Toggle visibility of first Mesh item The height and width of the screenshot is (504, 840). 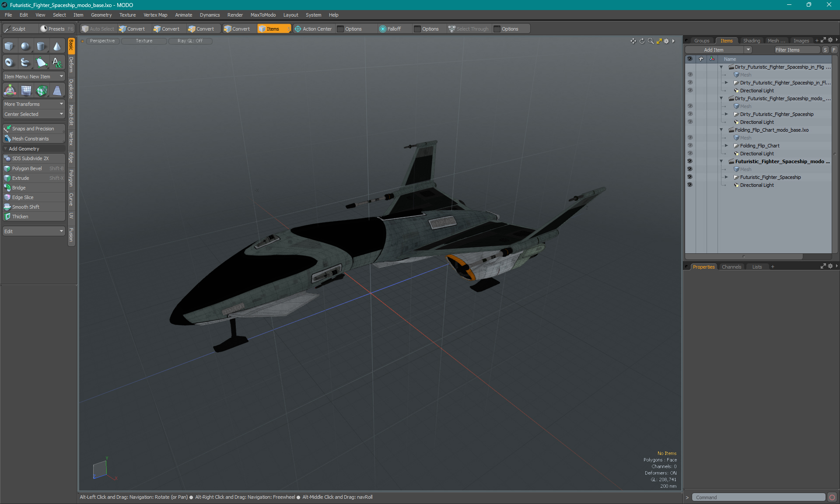click(690, 74)
